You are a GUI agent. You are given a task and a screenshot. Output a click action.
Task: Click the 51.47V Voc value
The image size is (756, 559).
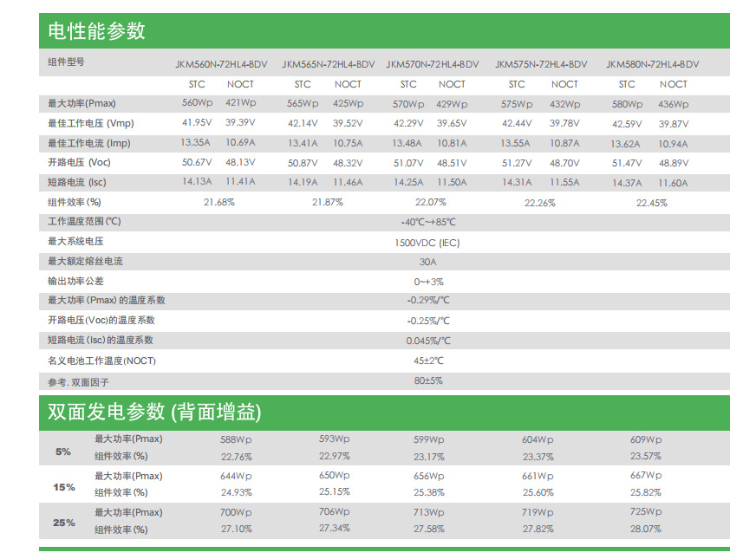coord(627,163)
